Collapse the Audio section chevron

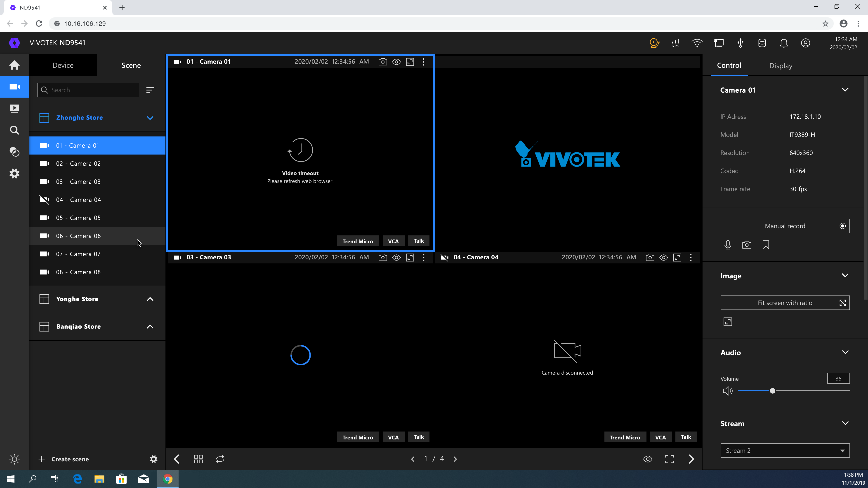pyautogui.click(x=845, y=352)
